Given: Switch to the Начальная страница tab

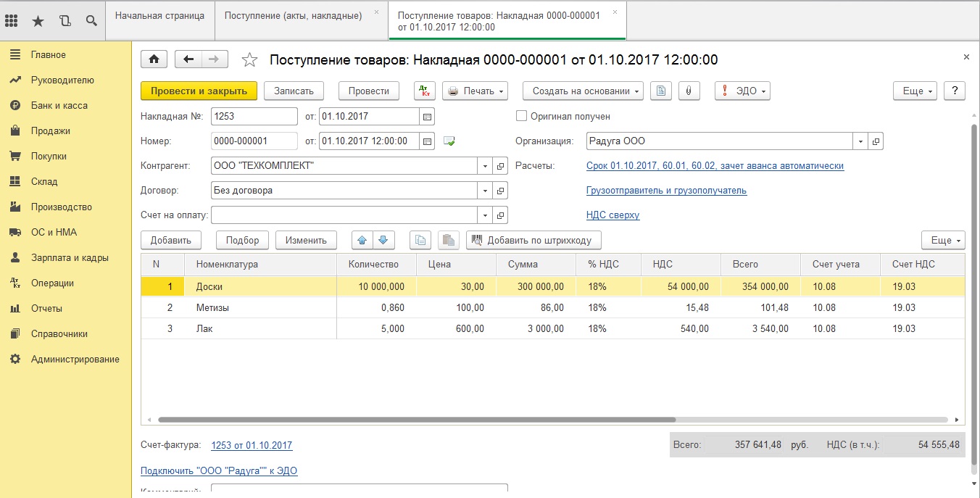Looking at the screenshot, I should [x=159, y=15].
